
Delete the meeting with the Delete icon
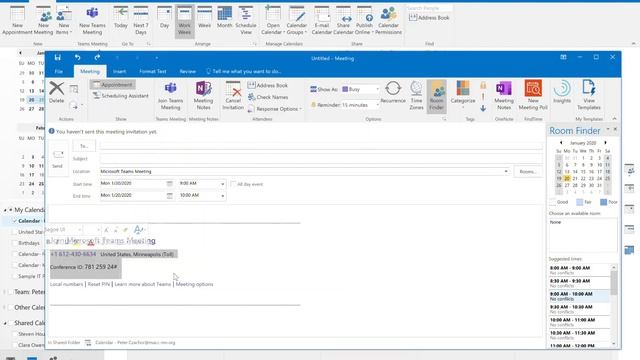pos(56,92)
